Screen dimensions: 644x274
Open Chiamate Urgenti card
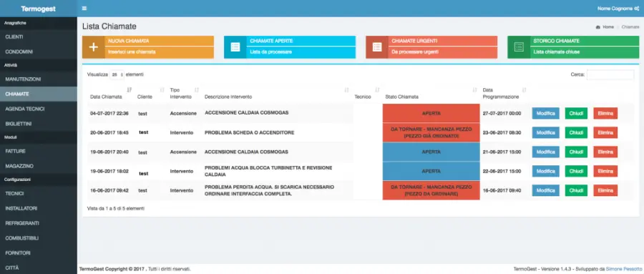click(431, 47)
